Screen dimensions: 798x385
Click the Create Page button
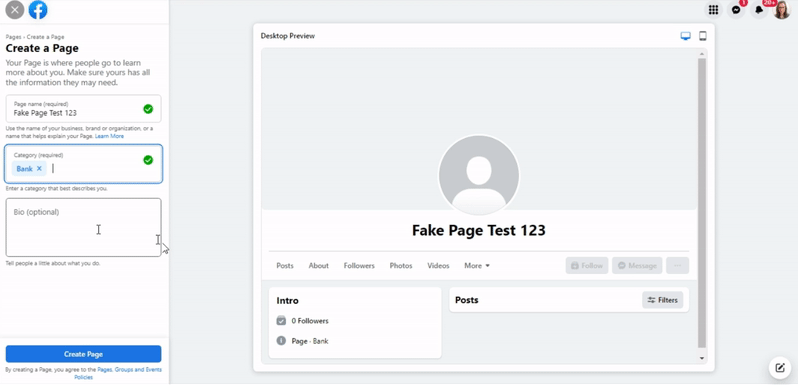(83, 354)
